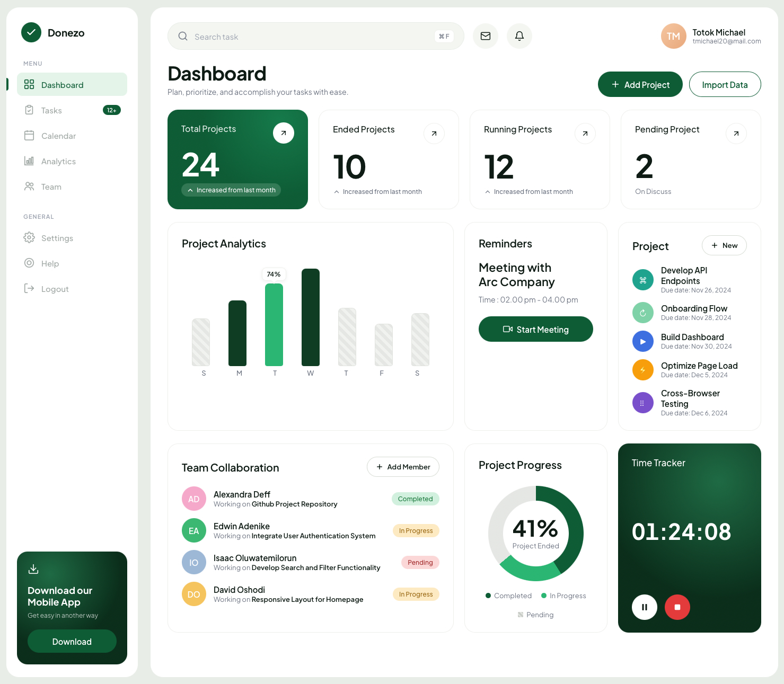
Task: Open Running Projects arrow link
Action: 585,134
